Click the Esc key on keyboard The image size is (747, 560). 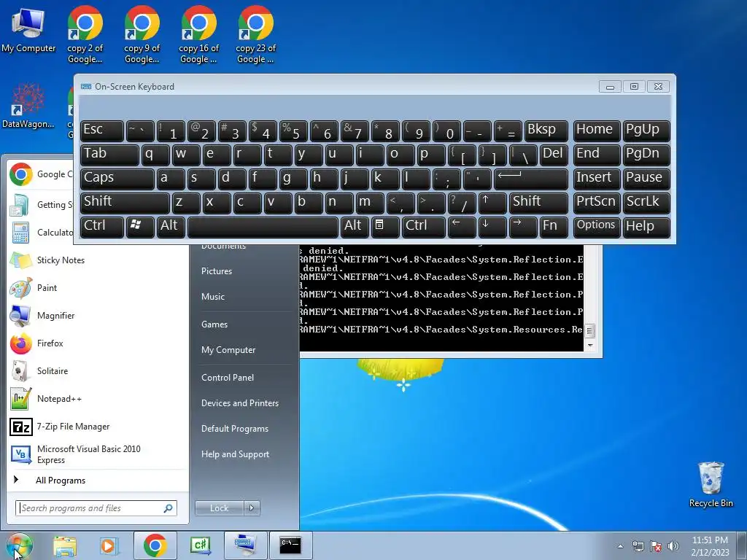point(102,131)
